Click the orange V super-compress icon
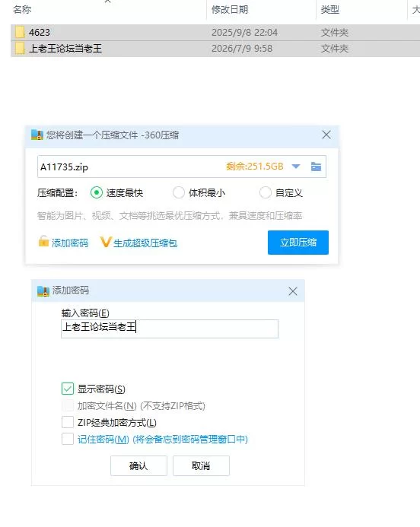 (x=105, y=242)
